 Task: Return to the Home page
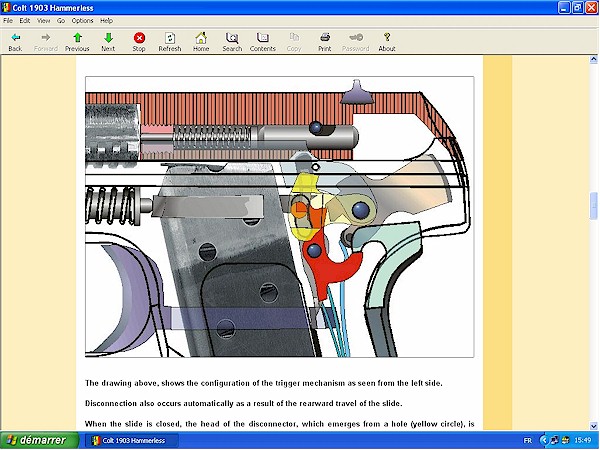[201, 41]
